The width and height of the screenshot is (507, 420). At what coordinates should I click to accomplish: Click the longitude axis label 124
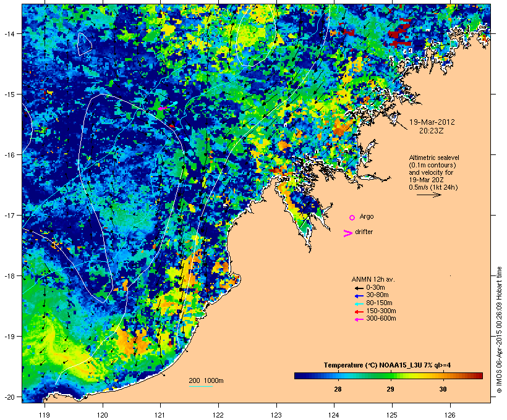tap(334, 415)
